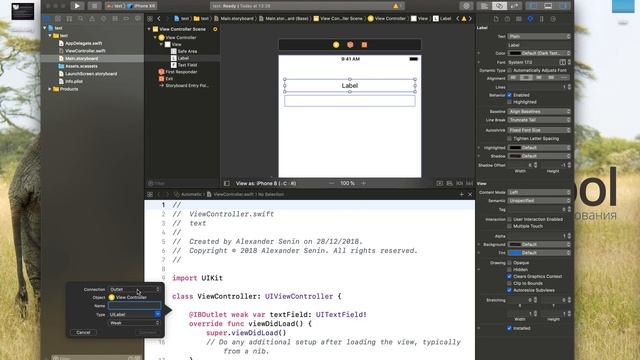The width and height of the screenshot is (640, 360).
Task: Open the Weak storage dropdown in popup
Action: pos(134,323)
